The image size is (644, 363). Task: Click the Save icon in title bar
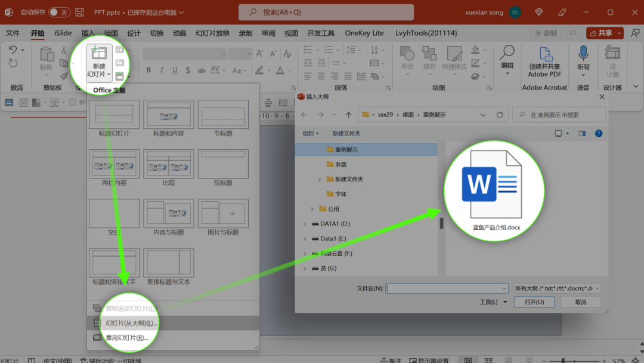[79, 12]
